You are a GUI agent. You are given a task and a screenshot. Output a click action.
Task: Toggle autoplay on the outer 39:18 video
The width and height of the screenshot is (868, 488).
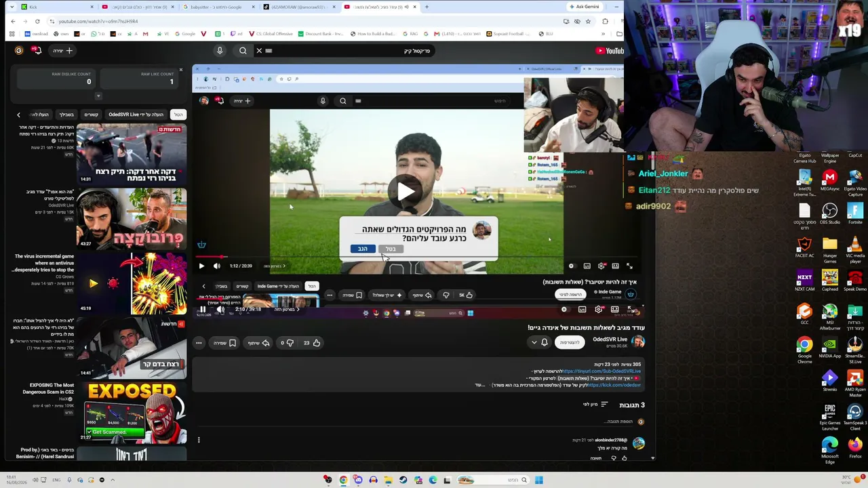click(x=565, y=310)
